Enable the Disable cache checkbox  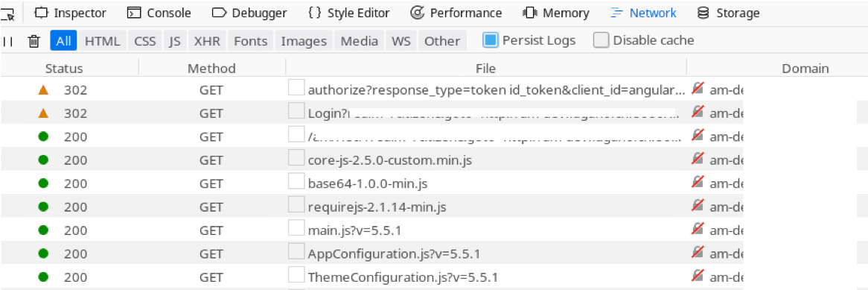pos(601,40)
